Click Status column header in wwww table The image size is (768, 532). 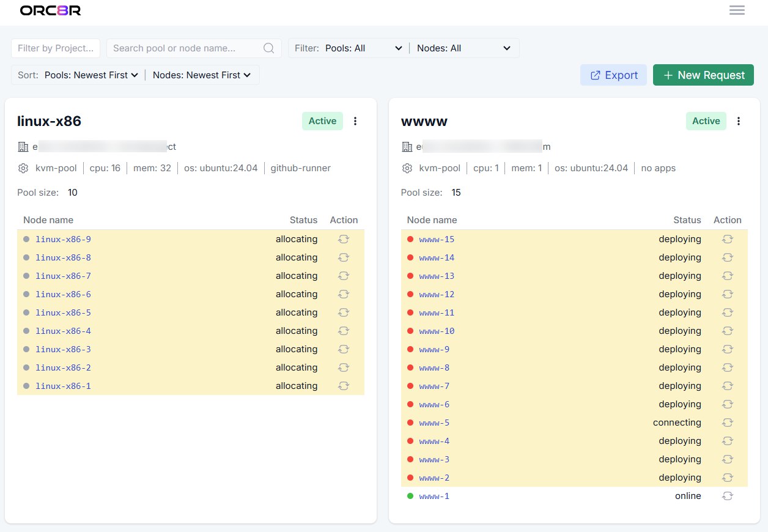click(687, 220)
